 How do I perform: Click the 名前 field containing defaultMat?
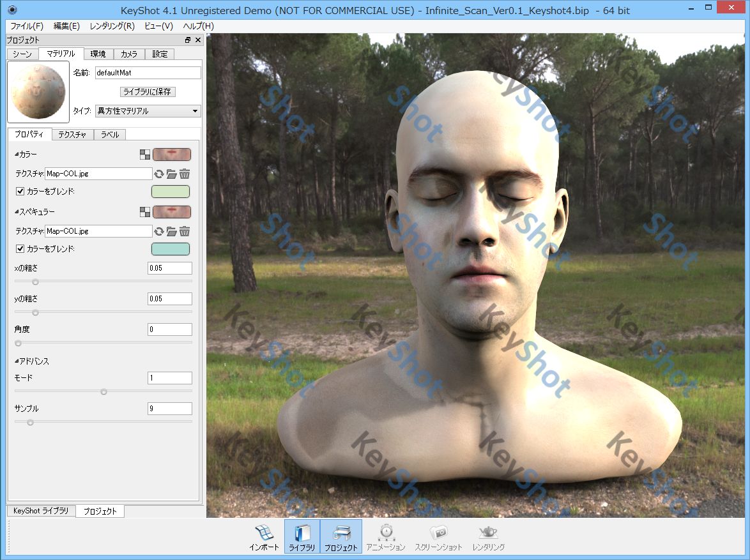click(148, 73)
